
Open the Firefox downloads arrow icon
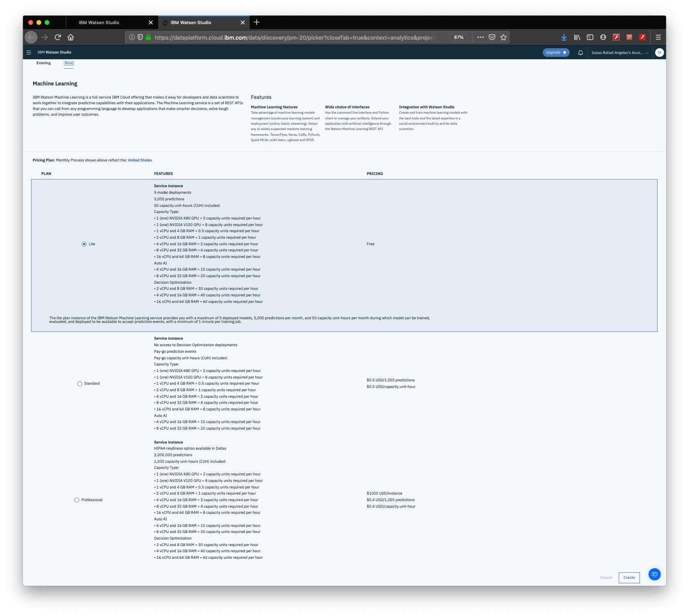point(564,37)
